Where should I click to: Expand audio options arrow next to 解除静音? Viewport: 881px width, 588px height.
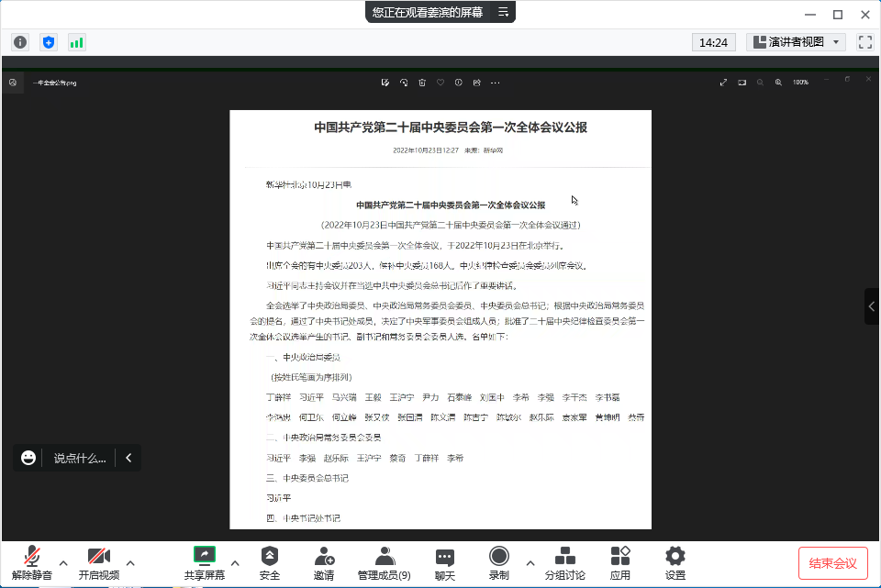tap(63, 562)
